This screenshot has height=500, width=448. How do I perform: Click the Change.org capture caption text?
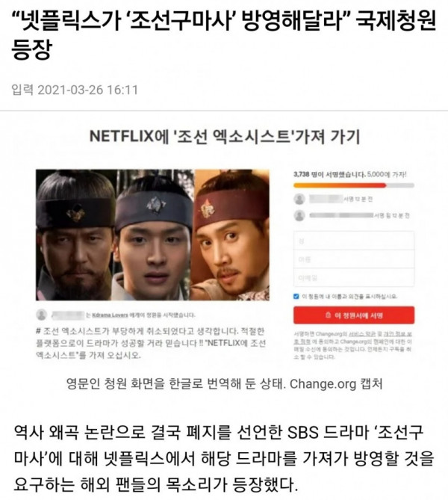[224, 383]
